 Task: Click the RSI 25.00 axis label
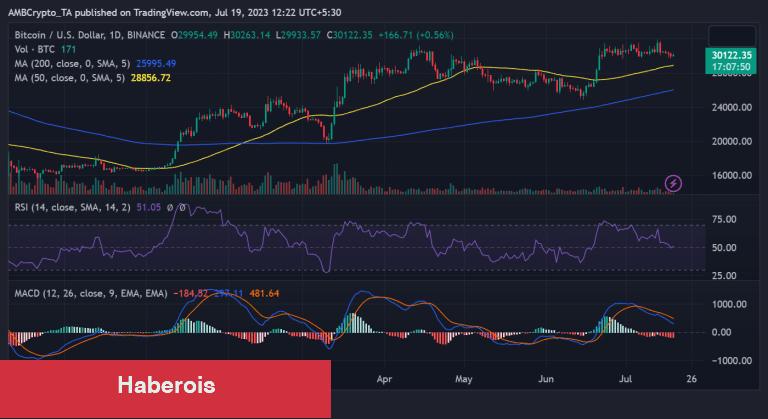pyautogui.click(x=724, y=276)
